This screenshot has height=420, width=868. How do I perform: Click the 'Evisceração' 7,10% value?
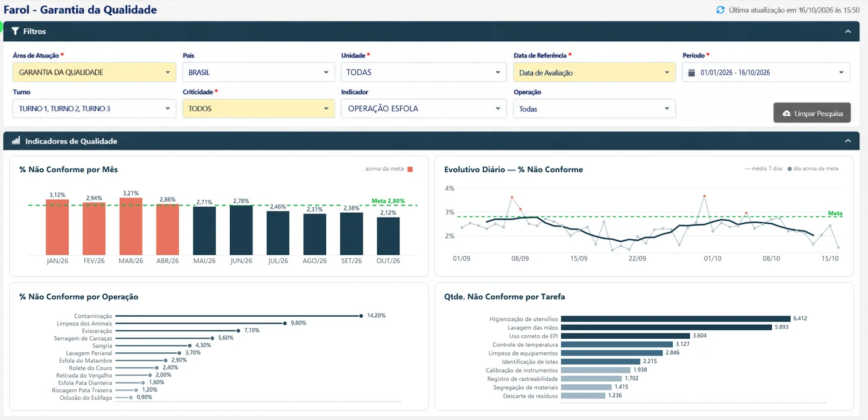click(x=252, y=330)
